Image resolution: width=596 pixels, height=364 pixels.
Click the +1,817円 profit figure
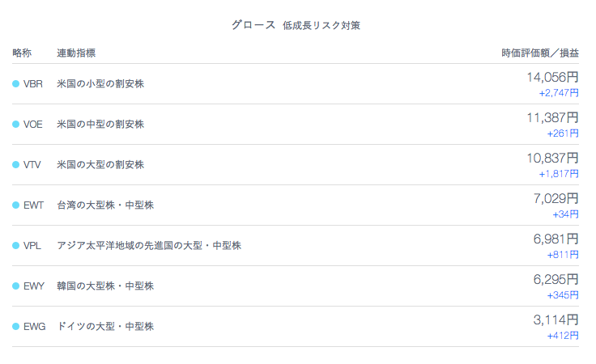(559, 174)
